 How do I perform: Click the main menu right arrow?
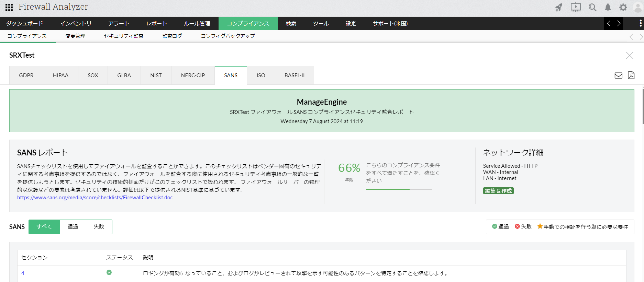point(619,23)
